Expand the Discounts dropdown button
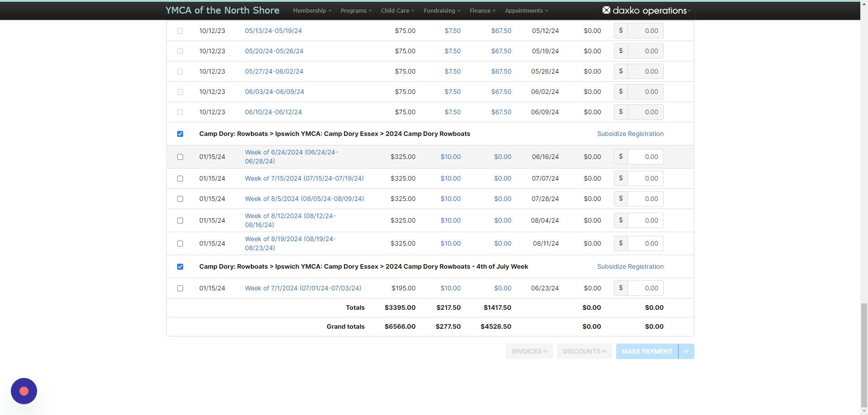 click(x=585, y=351)
